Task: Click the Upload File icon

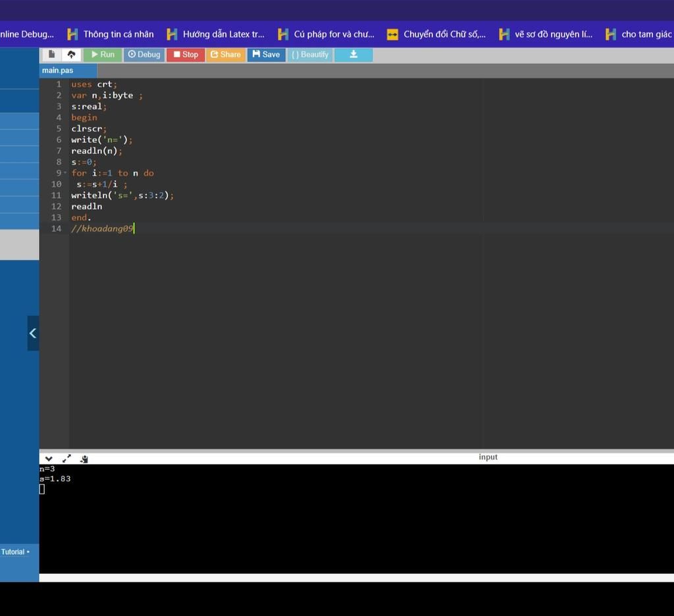Action: point(71,55)
